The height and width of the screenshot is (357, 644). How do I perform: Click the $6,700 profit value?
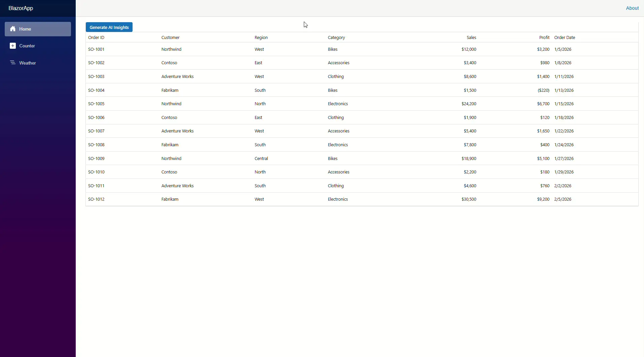(x=543, y=104)
